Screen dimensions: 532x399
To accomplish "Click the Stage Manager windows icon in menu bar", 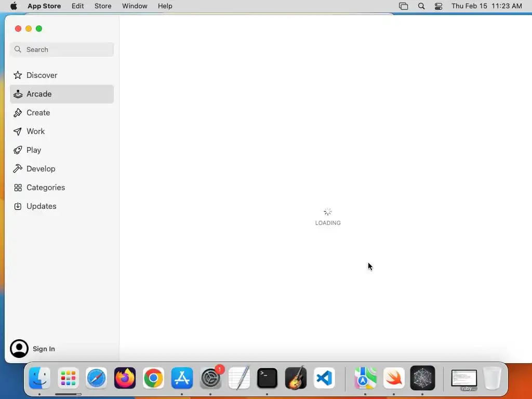I will tap(403, 6).
